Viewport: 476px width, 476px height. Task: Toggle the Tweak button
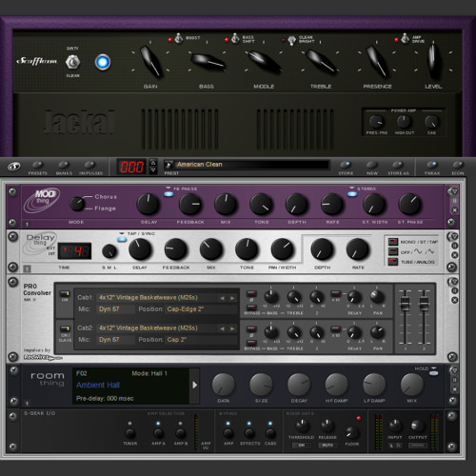click(432, 165)
